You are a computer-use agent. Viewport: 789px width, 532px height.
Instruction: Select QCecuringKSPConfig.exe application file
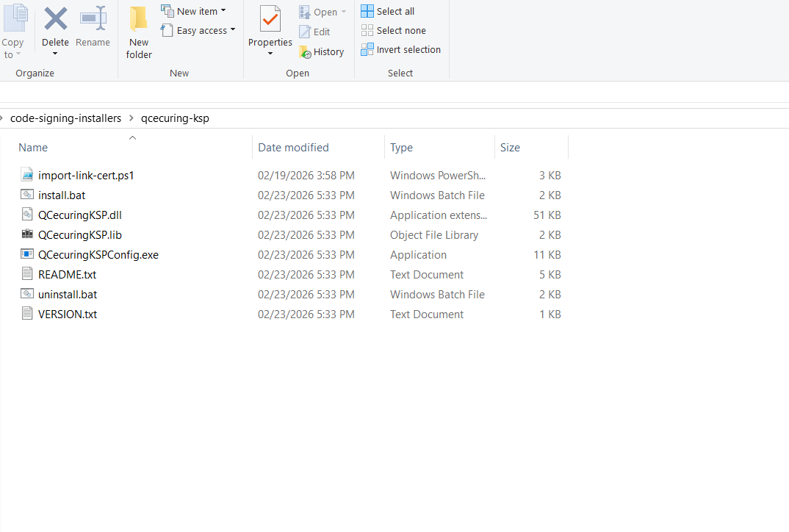coord(98,255)
